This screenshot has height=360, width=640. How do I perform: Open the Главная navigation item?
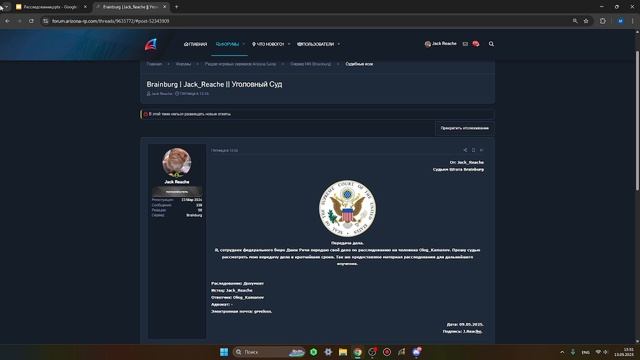[196, 44]
